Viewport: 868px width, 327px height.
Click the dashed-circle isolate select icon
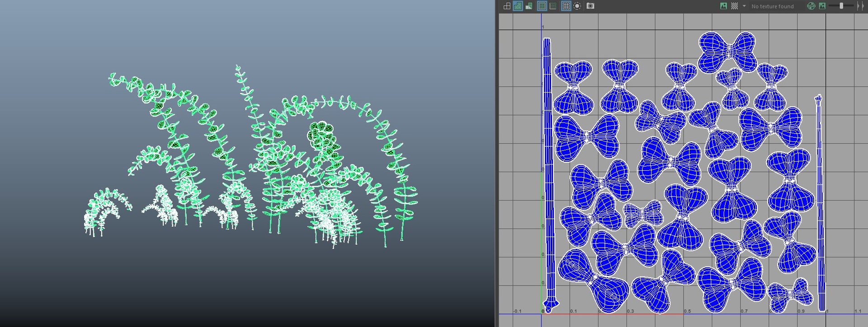tap(577, 6)
